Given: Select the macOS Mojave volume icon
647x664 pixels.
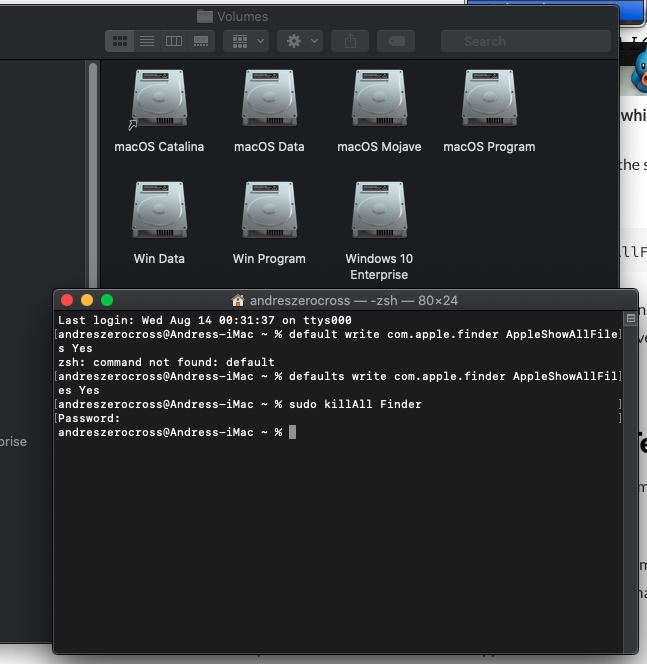Looking at the screenshot, I should 379,98.
